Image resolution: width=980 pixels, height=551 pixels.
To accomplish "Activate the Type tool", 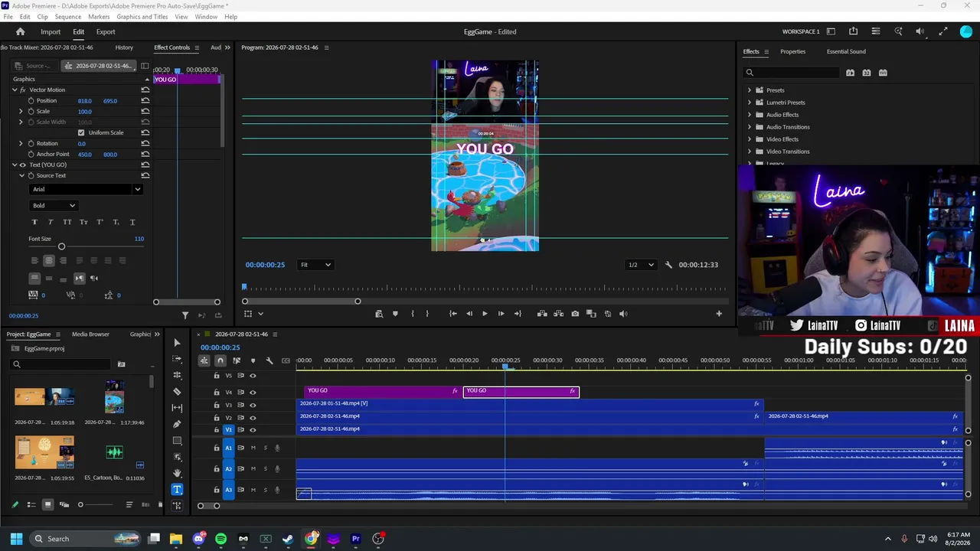I will click(177, 490).
